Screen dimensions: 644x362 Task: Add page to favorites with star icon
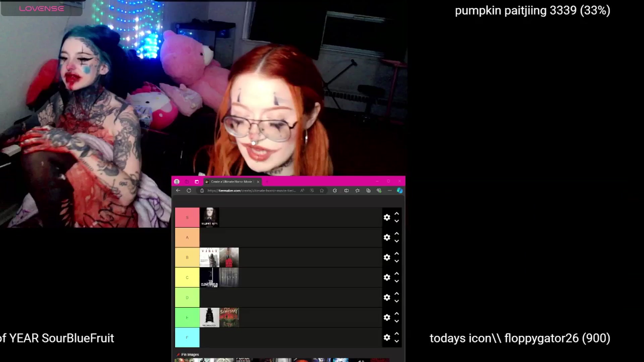(x=322, y=190)
